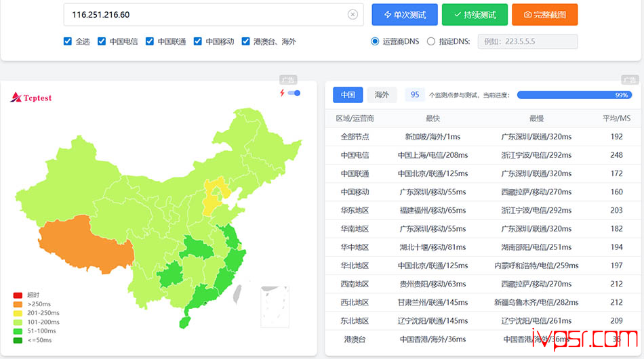Toggle the 港澳台、海外 checkbox

245,41
